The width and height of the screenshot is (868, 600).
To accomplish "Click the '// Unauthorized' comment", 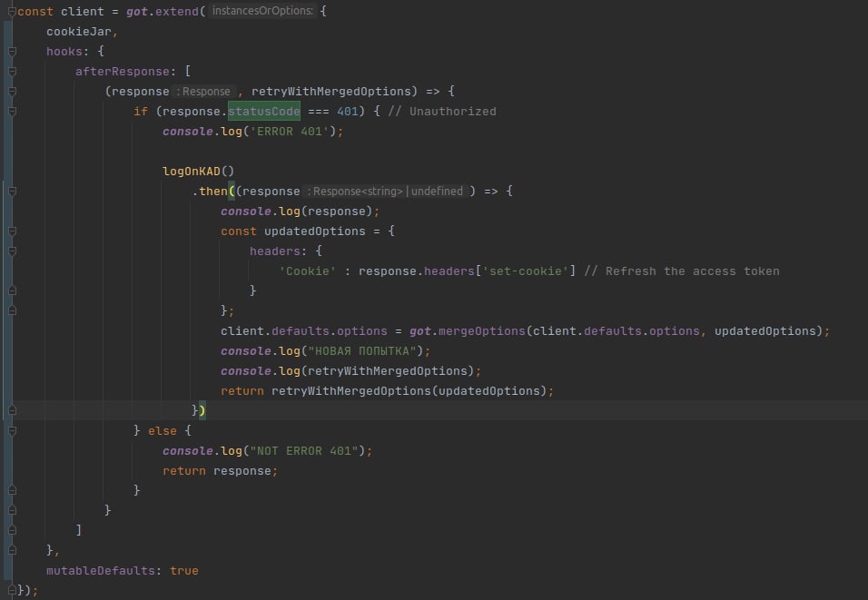I will click(x=442, y=112).
